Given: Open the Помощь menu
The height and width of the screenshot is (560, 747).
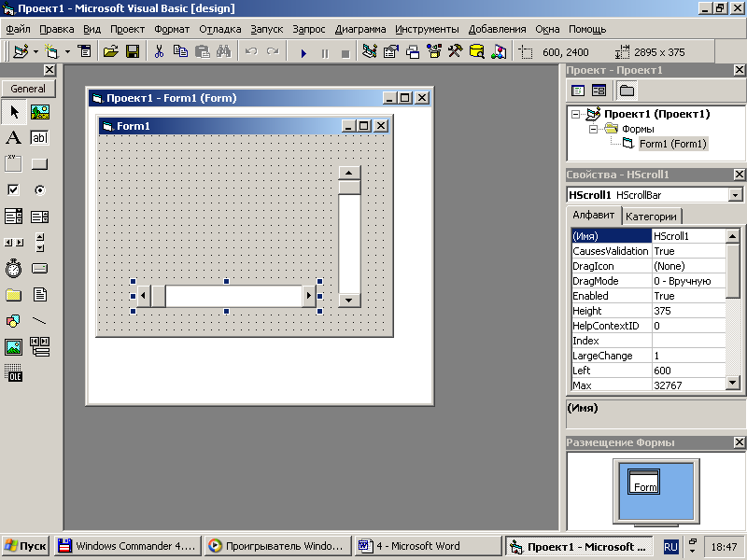Looking at the screenshot, I should 587,29.
